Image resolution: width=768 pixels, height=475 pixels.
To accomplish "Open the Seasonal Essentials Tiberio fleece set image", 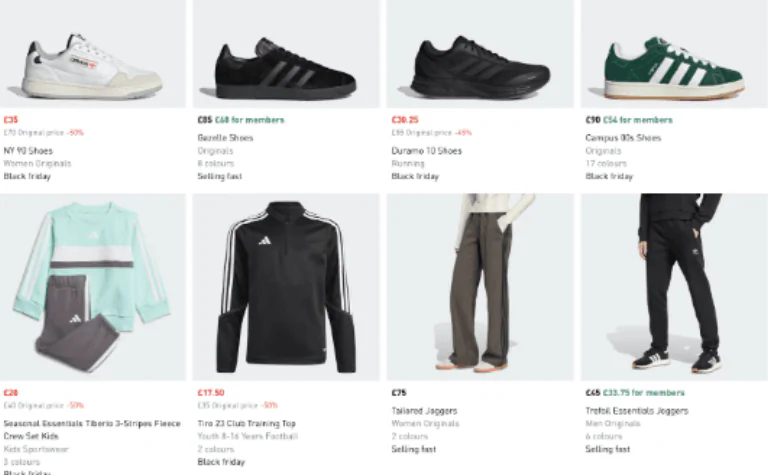I will [92, 287].
